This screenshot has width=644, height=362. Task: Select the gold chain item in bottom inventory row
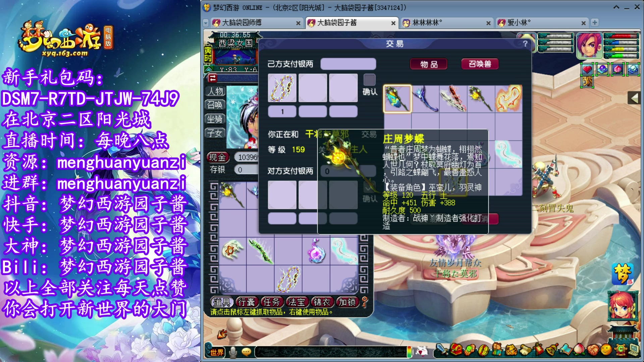tap(288, 279)
